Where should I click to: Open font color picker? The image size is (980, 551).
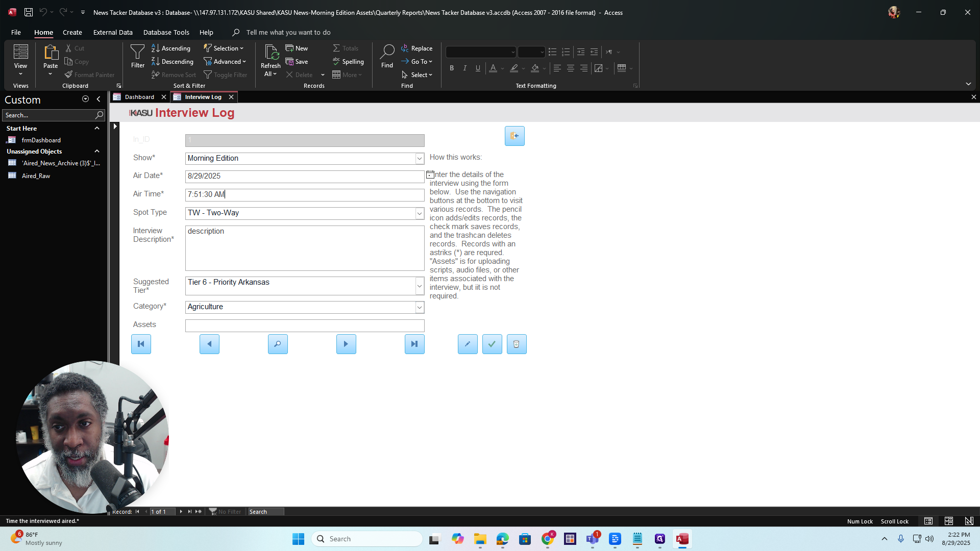[x=502, y=68]
